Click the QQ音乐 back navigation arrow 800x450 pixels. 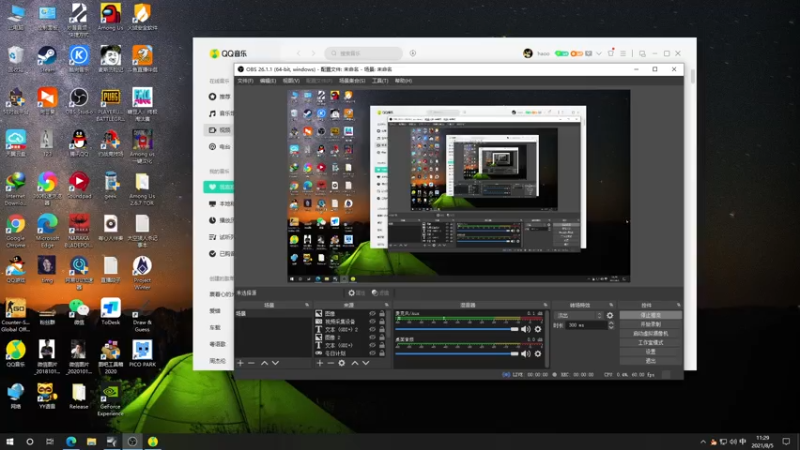[x=298, y=53]
